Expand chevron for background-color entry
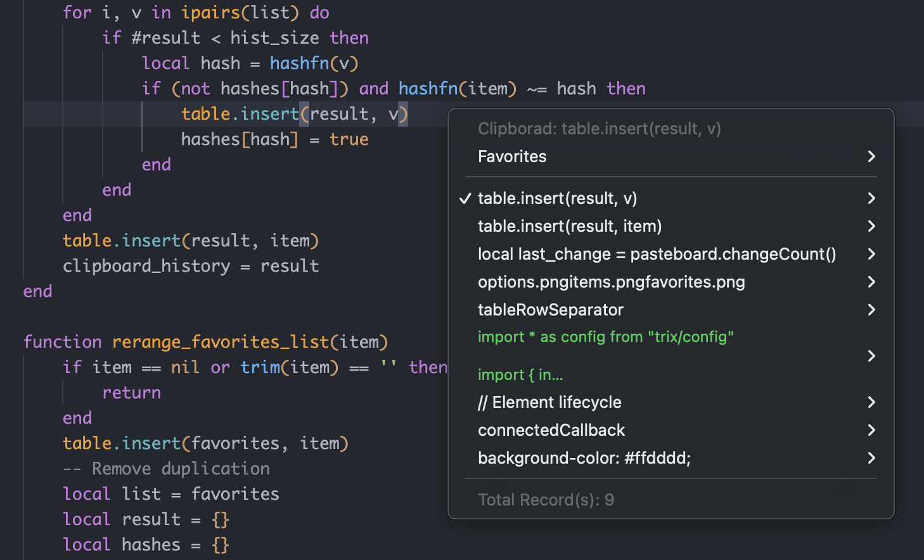 871,458
